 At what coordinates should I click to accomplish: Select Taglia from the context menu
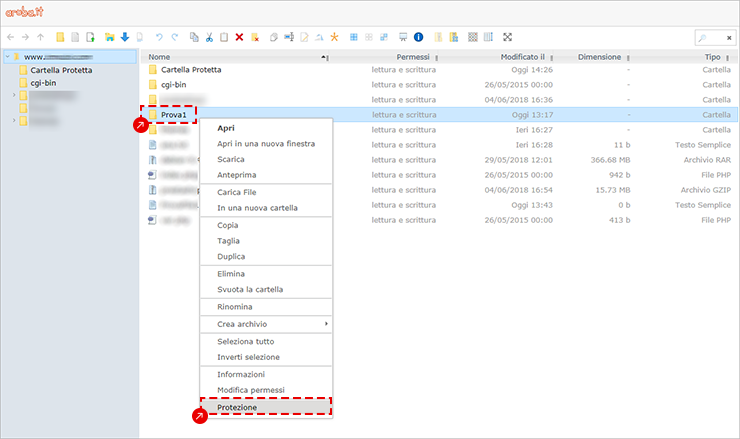click(x=266, y=241)
